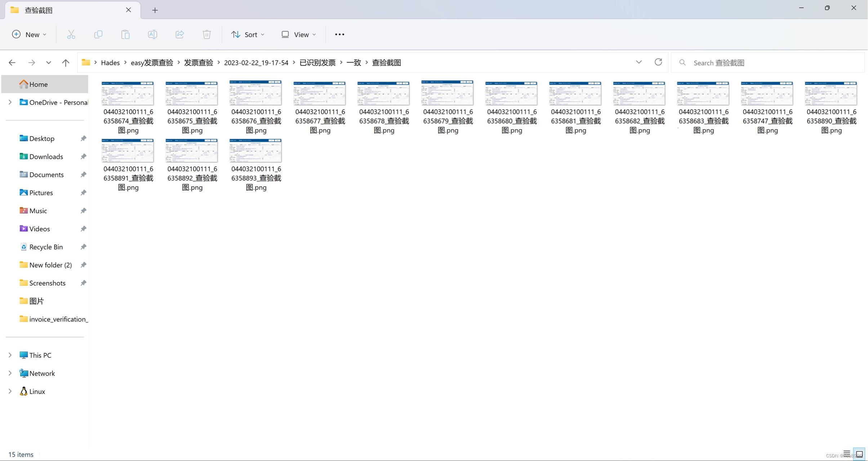Click 发票查验 breadcrumb segment
Image resolution: width=868 pixels, height=461 pixels.
click(199, 63)
